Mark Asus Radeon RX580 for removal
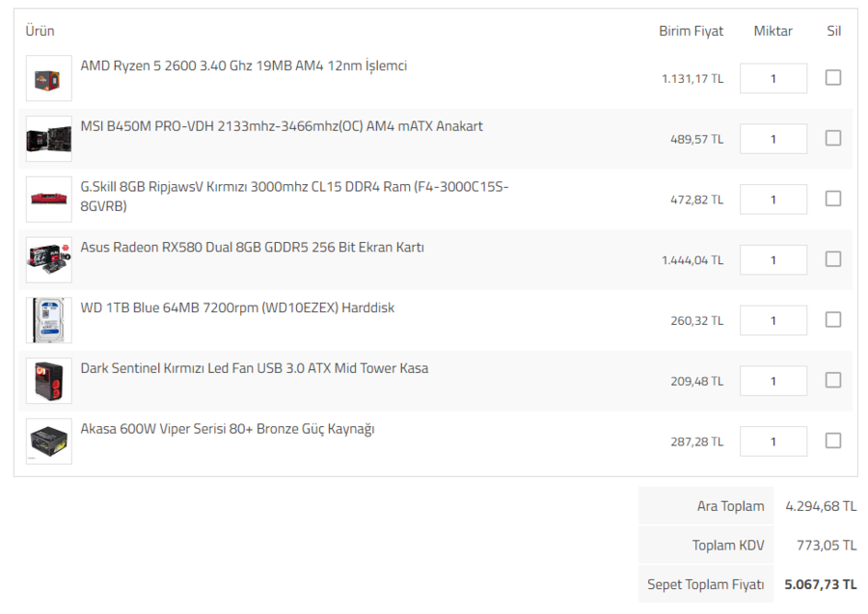The height and width of the screenshot is (614, 868). (833, 258)
